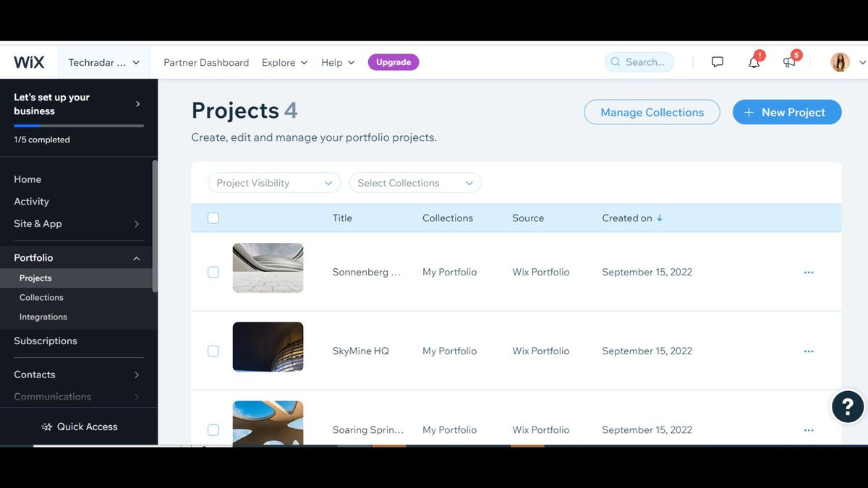Click the Manage Collections button
The image size is (868, 488).
pyautogui.click(x=652, y=112)
